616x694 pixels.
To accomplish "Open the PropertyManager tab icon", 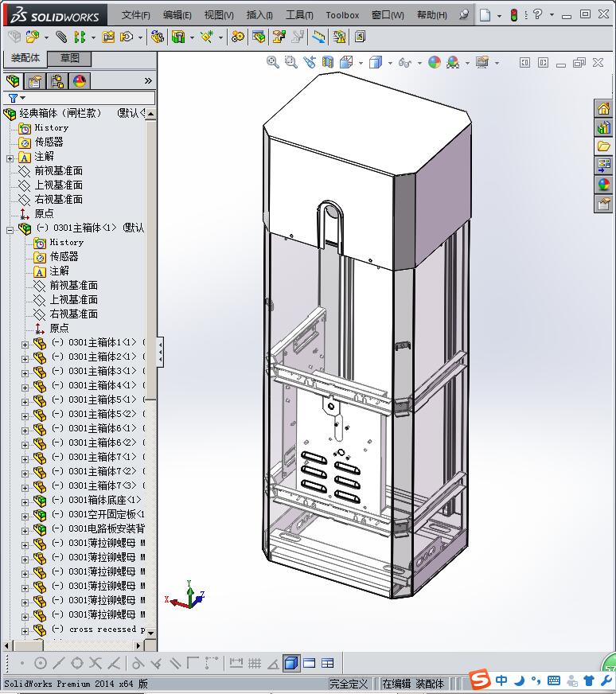I will (x=34, y=81).
